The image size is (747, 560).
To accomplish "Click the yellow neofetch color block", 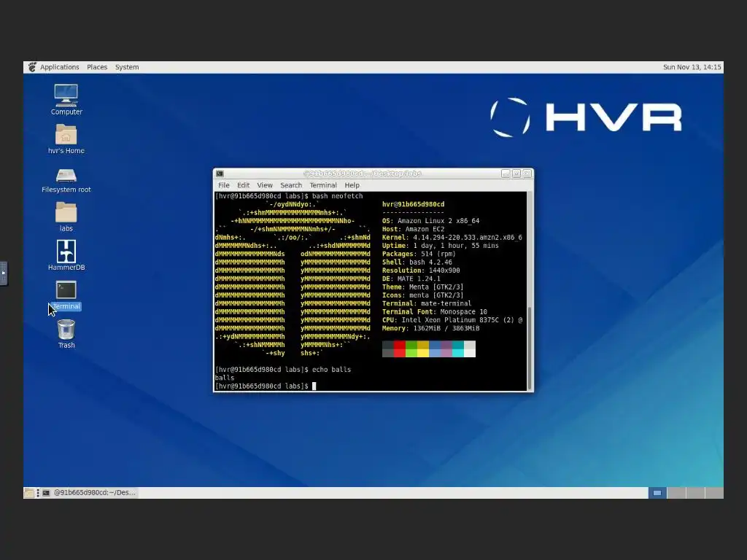I will (423, 349).
